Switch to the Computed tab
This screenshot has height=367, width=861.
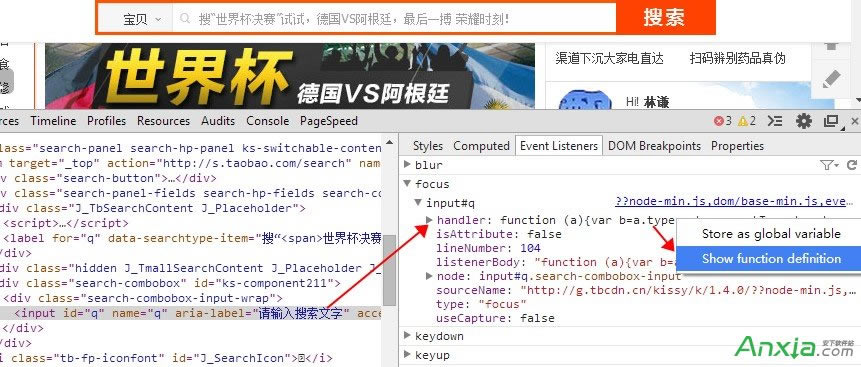tap(481, 146)
